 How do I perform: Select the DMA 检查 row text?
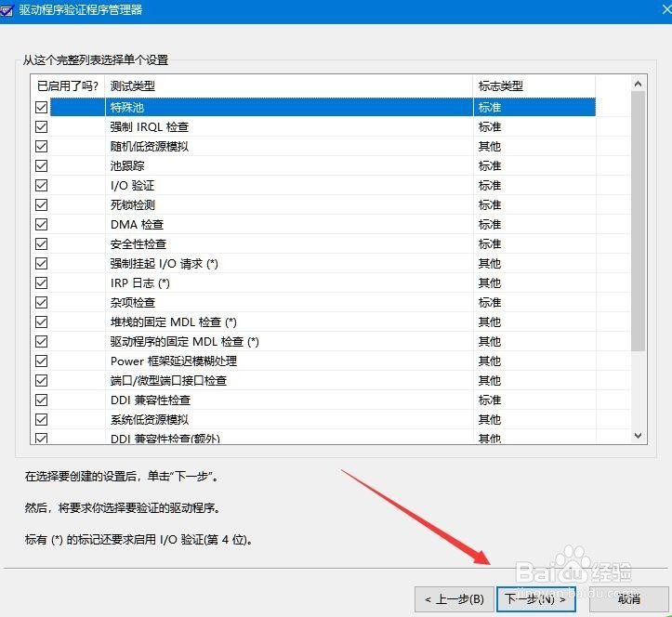click(138, 224)
